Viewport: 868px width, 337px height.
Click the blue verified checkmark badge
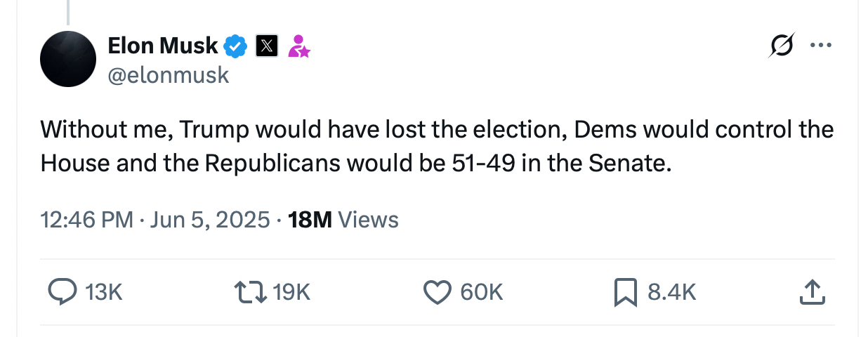click(235, 46)
